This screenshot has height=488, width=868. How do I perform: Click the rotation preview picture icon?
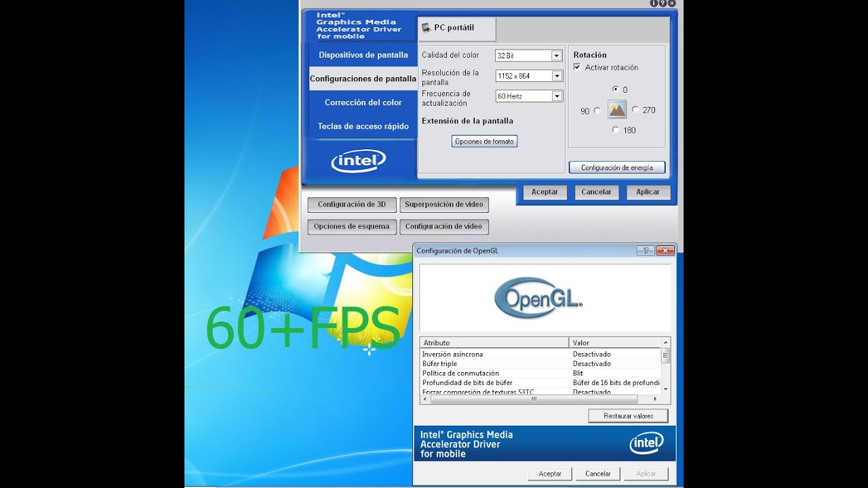coord(617,110)
